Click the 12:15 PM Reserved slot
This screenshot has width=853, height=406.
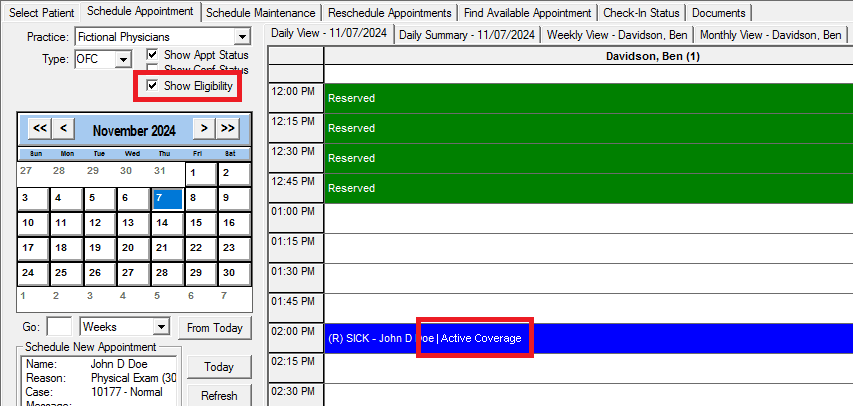click(x=589, y=128)
